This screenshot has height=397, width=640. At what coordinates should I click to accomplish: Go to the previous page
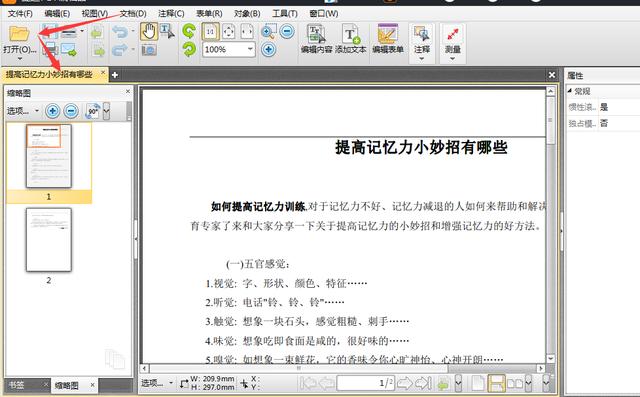click(326, 383)
